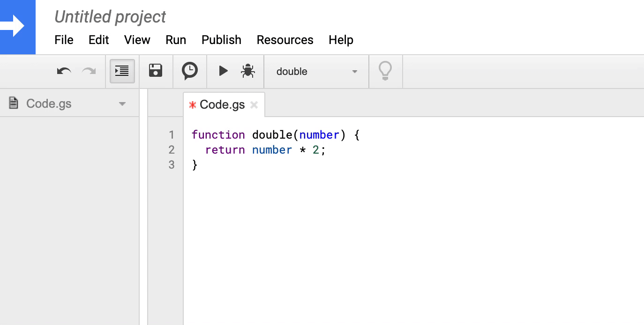Open the File menu
Image resolution: width=644 pixels, height=325 pixels.
tap(64, 40)
